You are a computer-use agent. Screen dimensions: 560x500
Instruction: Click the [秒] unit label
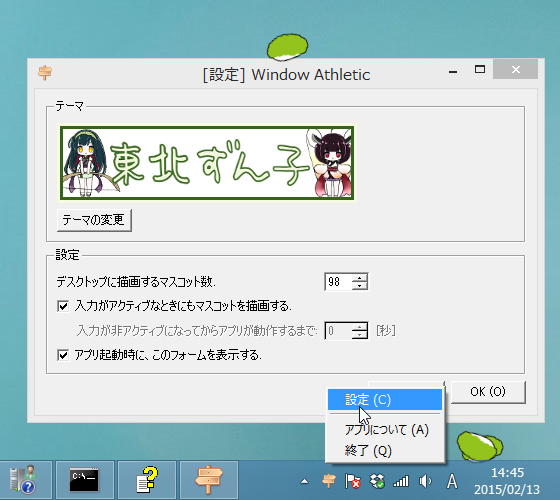coord(386,331)
